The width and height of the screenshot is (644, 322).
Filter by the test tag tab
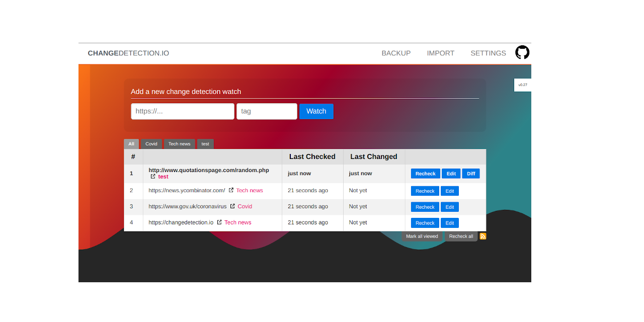(205, 144)
